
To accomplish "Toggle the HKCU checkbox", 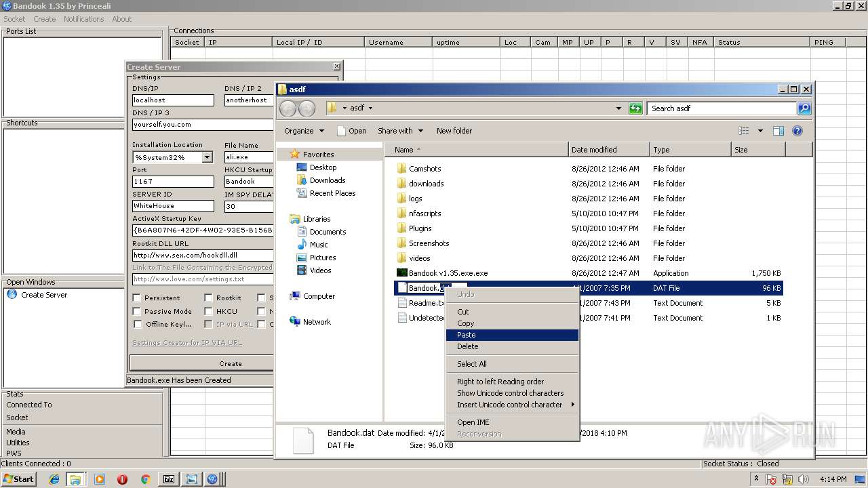I will pos(208,311).
